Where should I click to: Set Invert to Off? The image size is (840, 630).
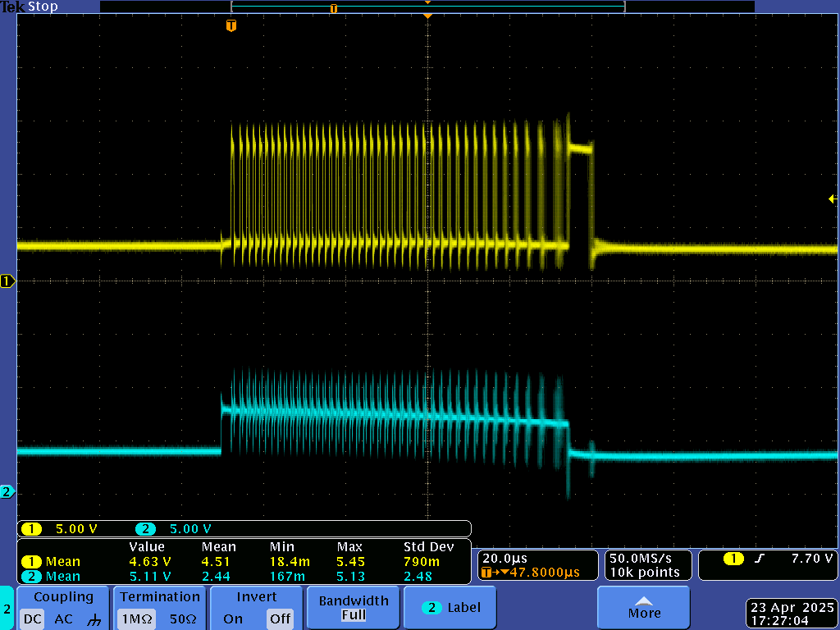click(280, 619)
